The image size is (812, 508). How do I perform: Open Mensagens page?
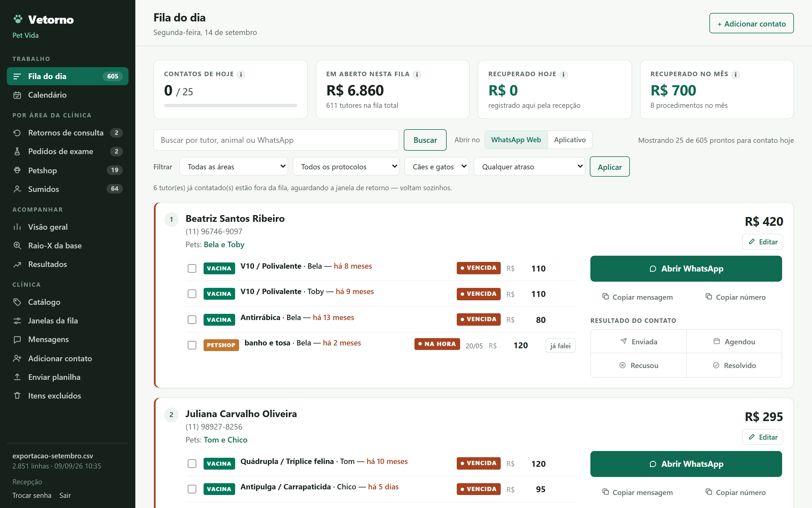coord(67,340)
